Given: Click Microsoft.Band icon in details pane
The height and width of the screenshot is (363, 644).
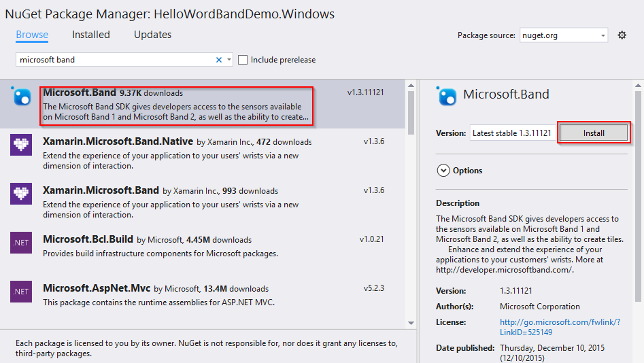Looking at the screenshot, I should (447, 96).
